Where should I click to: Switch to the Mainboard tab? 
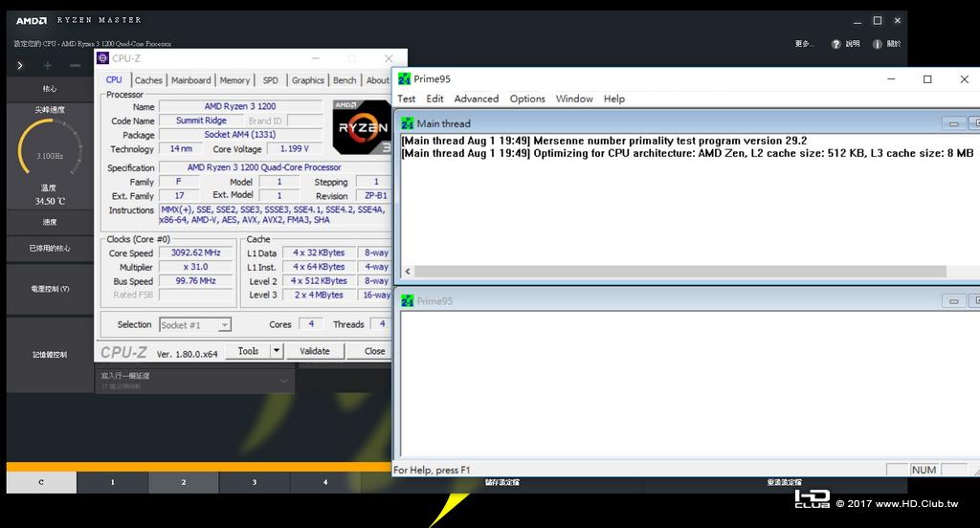click(x=190, y=80)
